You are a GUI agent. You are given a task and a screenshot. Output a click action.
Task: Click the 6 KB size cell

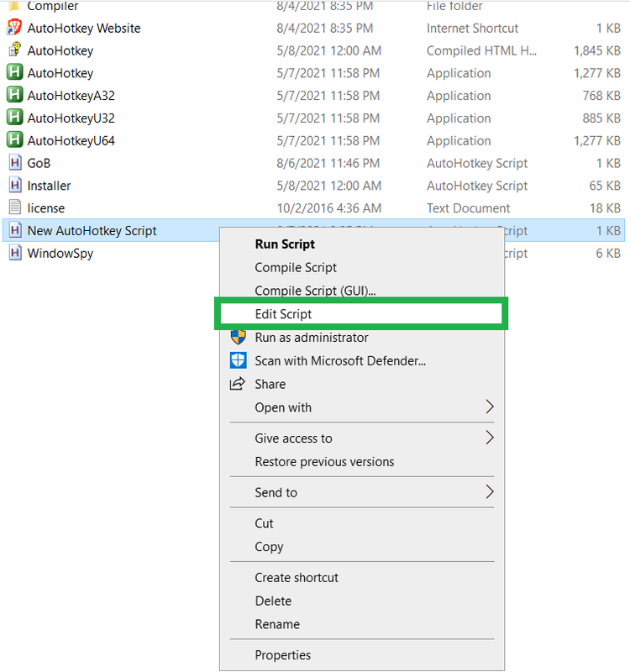point(608,254)
